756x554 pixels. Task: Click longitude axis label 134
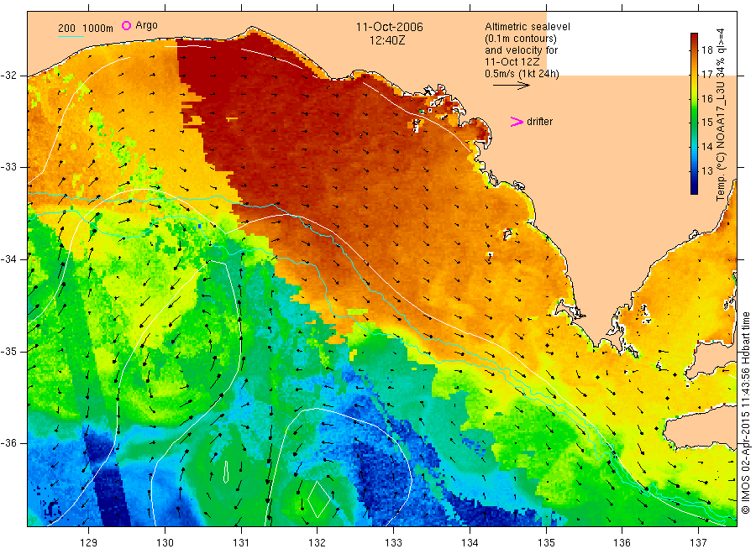(470, 543)
